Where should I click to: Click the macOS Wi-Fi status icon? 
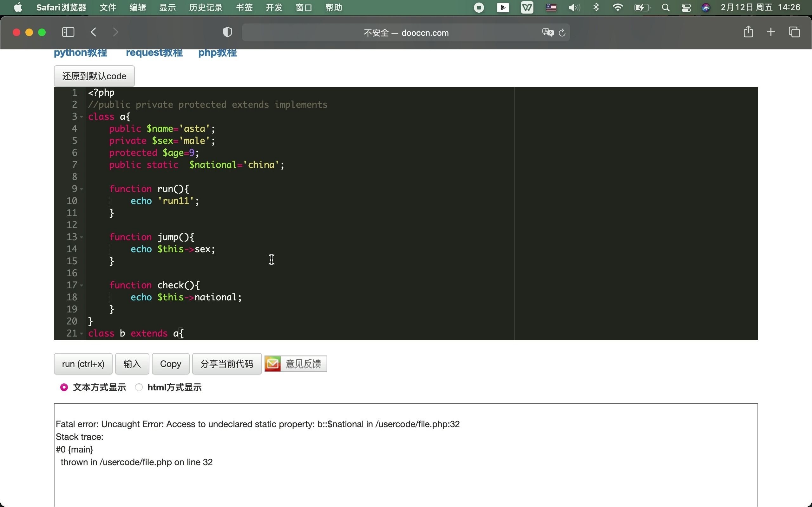pyautogui.click(x=617, y=8)
